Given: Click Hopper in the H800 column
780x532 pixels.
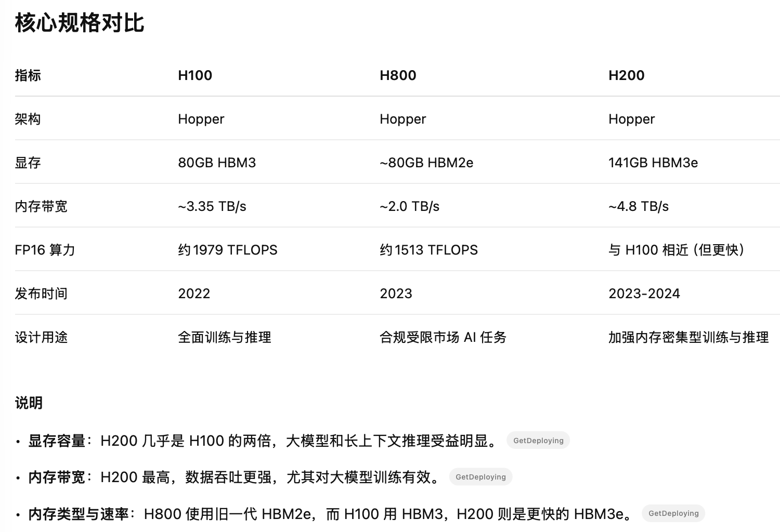Looking at the screenshot, I should [402, 119].
